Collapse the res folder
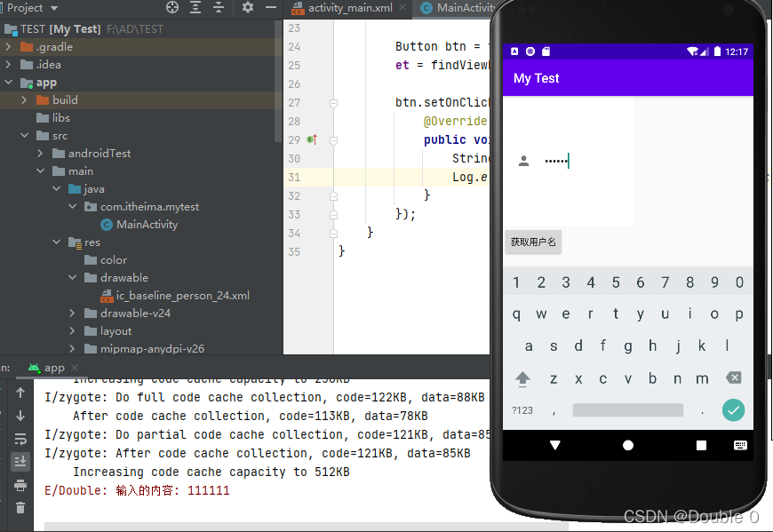This screenshot has width=773, height=532. (57, 242)
